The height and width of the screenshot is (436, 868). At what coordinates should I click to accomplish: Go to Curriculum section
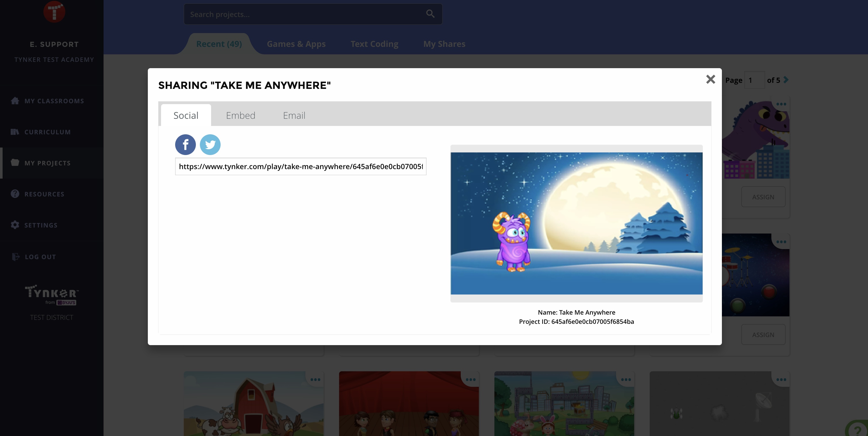pos(47,132)
